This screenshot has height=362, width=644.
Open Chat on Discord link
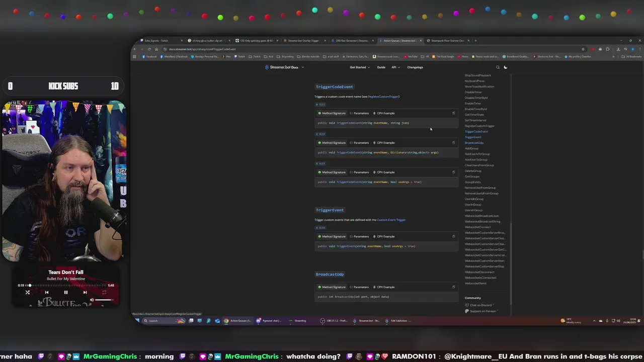coord(479,305)
